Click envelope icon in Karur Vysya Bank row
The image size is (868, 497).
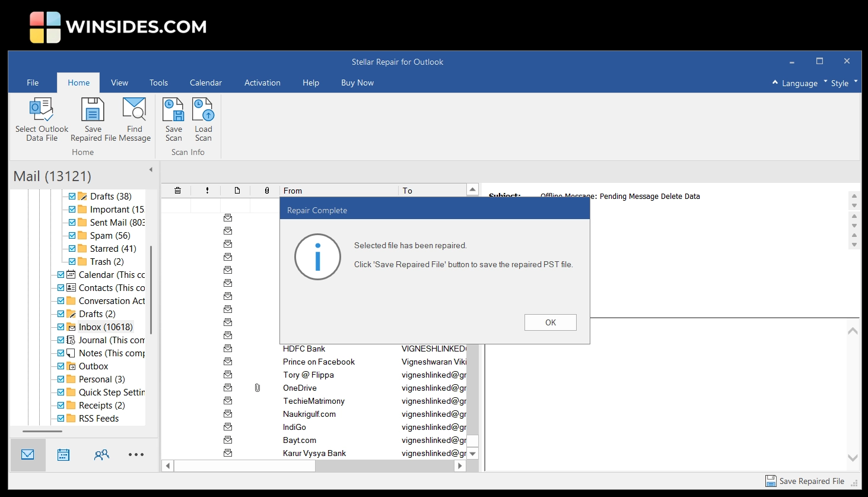click(x=228, y=453)
